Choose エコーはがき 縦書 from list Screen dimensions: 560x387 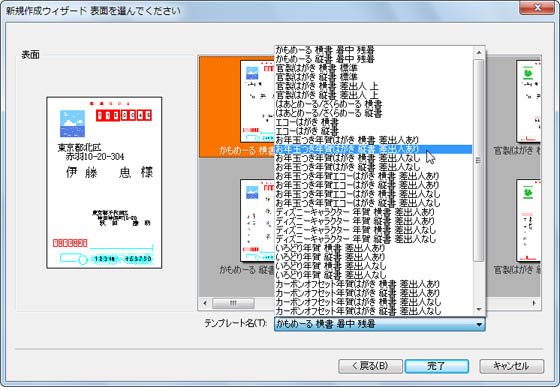coord(374,131)
